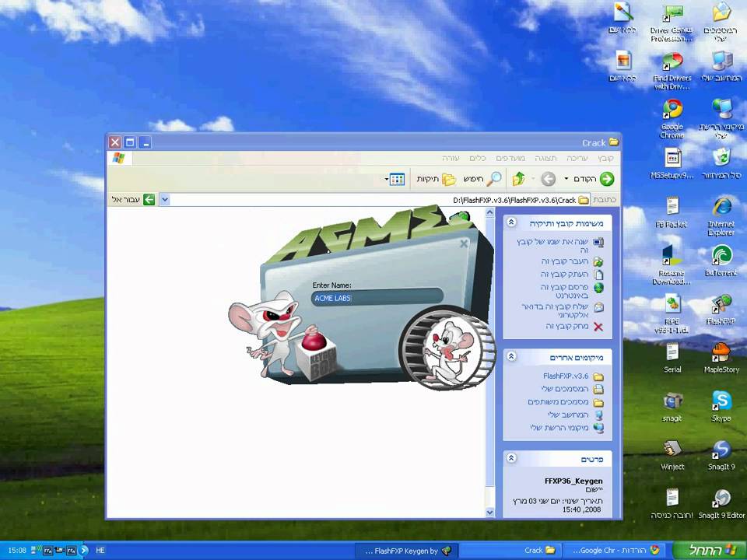Screen dimensions: 747x560
Task: Click E-mail this file link
Action: point(563,310)
